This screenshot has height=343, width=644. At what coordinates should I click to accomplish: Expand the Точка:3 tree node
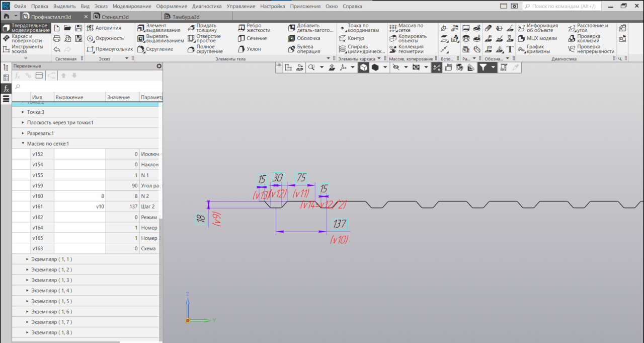(x=23, y=112)
